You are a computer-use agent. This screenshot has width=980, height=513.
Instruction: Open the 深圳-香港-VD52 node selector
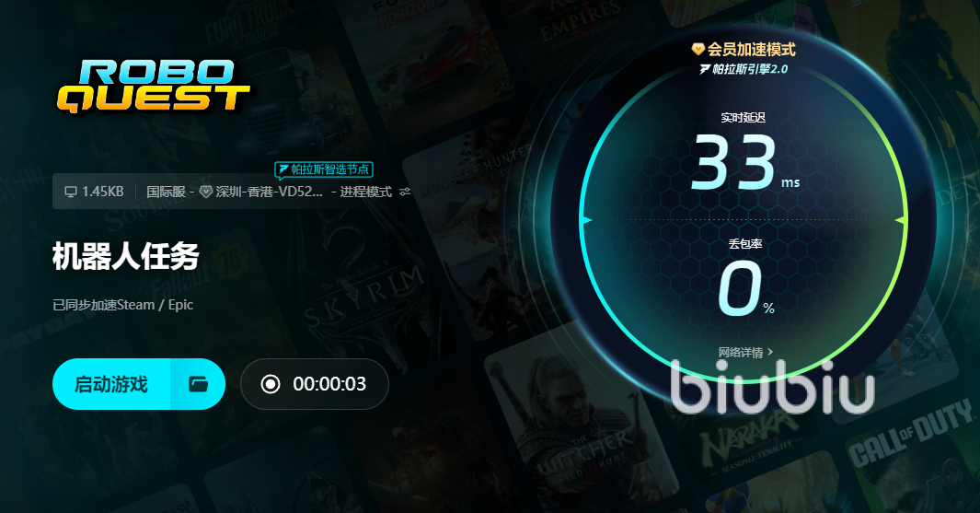269,192
